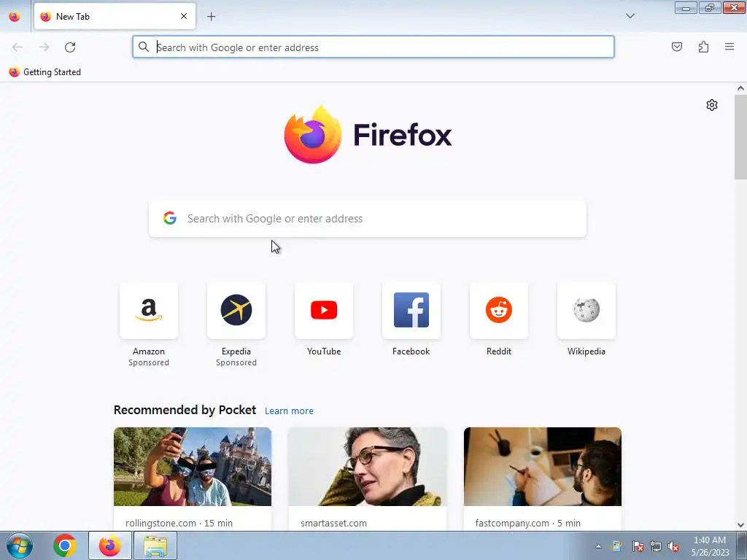Viewport: 747px width, 560px height.
Task: Open the Windows Start menu
Action: click(20, 545)
